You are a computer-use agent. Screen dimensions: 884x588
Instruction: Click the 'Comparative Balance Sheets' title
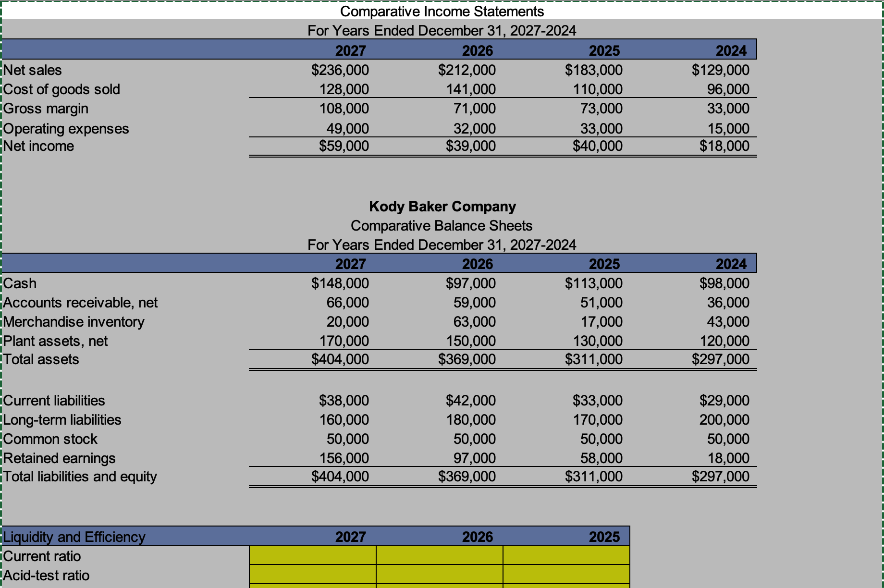click(x=442, y=226)
